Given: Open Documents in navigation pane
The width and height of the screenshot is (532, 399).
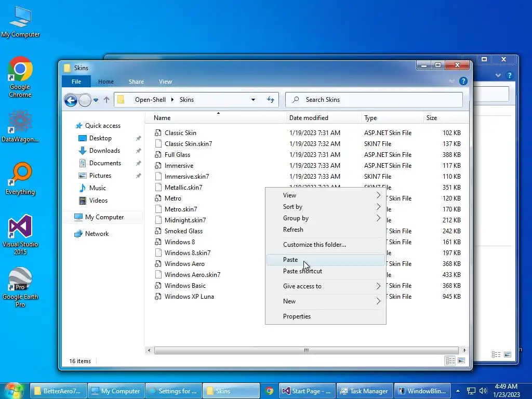Looking at the screenshot, I should pos(105,163).
